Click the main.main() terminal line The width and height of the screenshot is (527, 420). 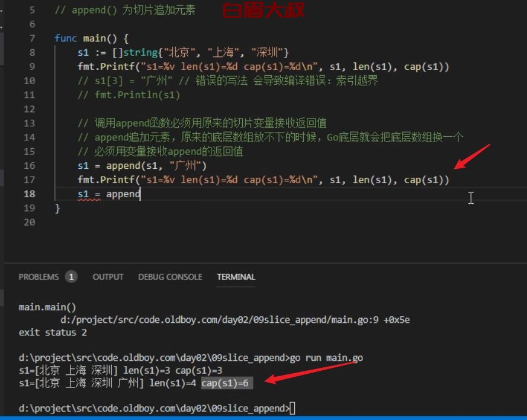click(x=47, y=307)
